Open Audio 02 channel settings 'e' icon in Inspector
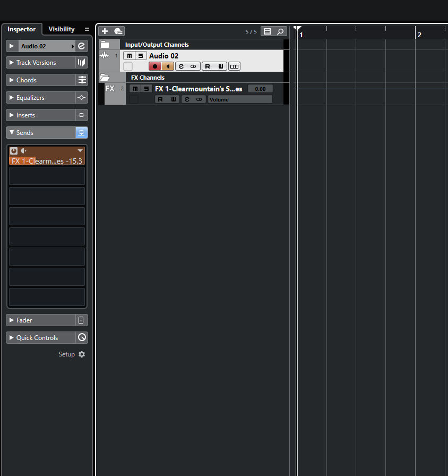 point(82,46)
